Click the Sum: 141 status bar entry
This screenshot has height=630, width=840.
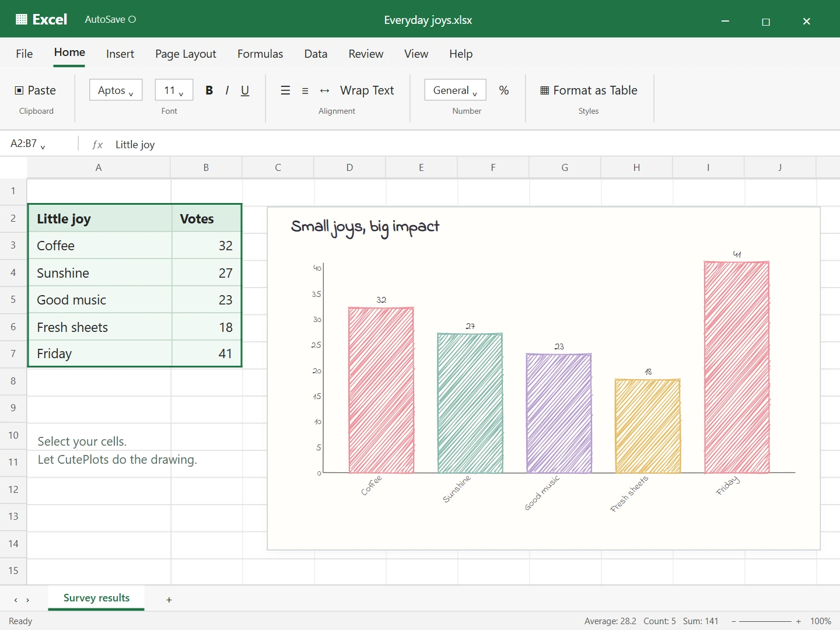click(x=701, y=621)
